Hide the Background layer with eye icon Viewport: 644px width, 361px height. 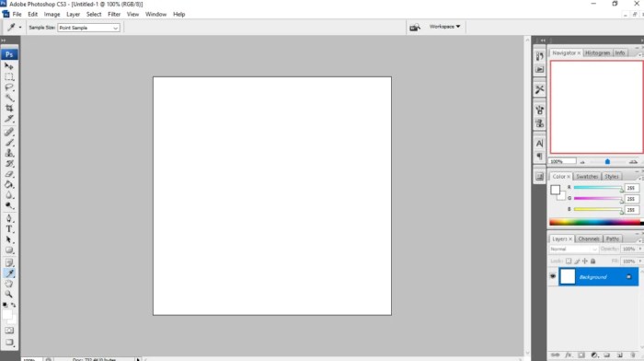pyautogui.click(x=553, y=276)
